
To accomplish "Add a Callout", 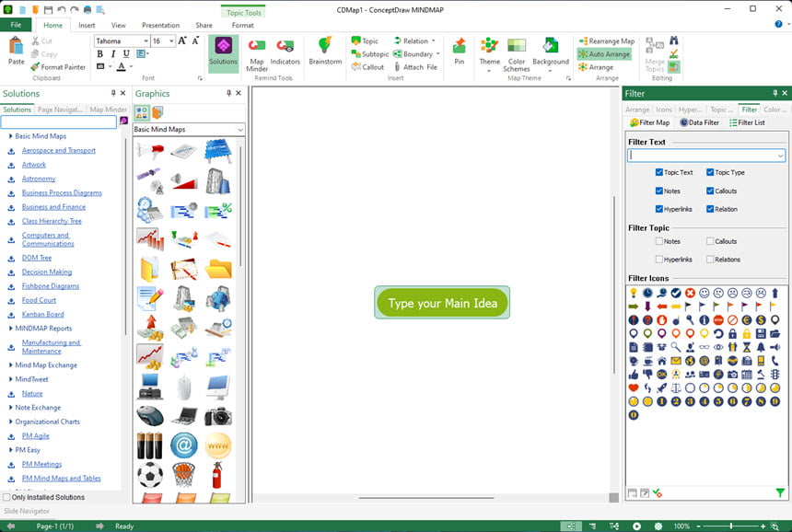I will 367,66.
